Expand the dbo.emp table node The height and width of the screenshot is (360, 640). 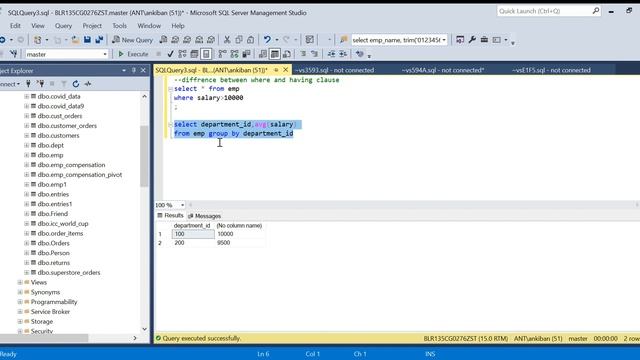point(27,155)
